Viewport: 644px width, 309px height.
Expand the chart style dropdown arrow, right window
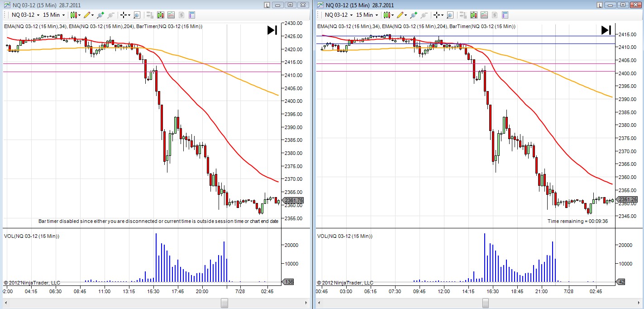pos(393,15)
